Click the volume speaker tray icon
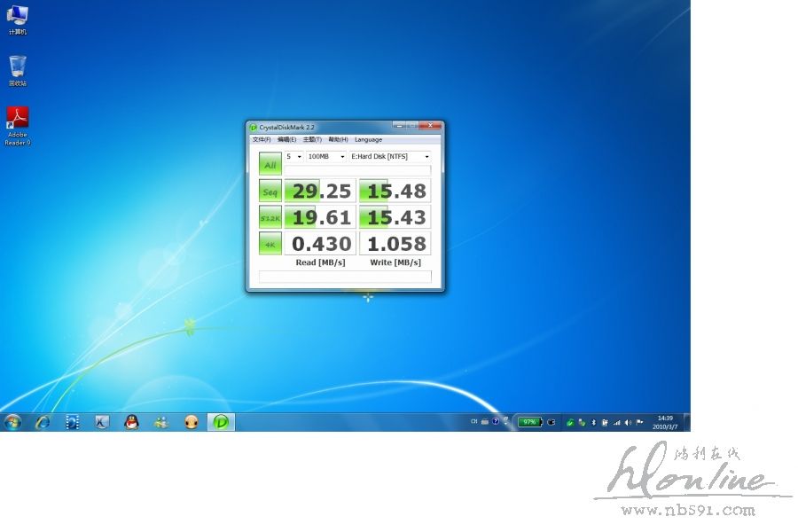 (x=628, y=423)
